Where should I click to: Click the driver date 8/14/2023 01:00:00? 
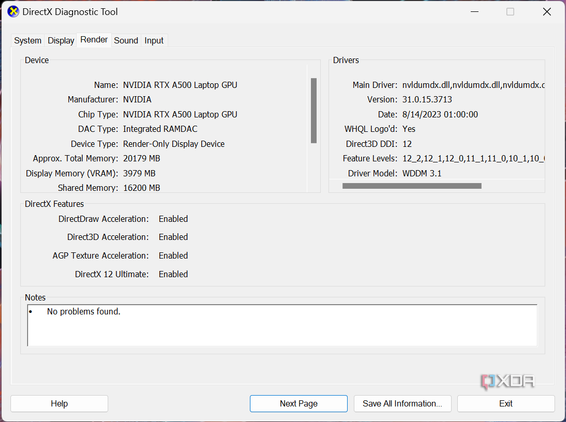(x=440, y=114)
